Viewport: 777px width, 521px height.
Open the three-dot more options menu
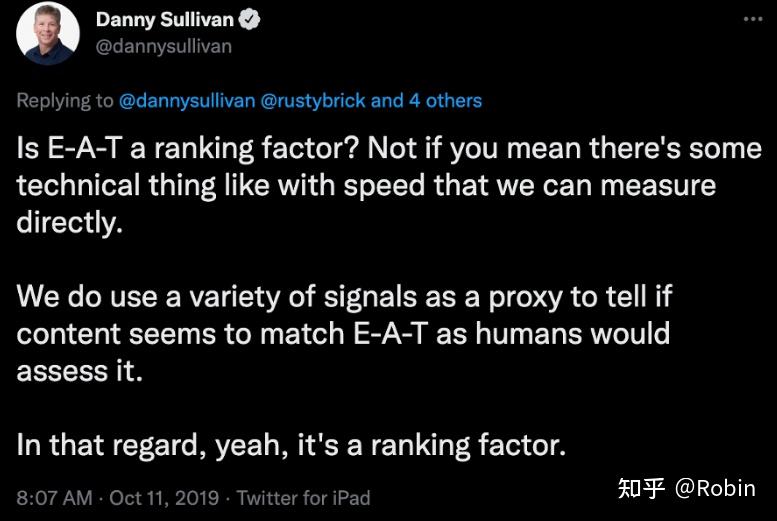point(753,19)
